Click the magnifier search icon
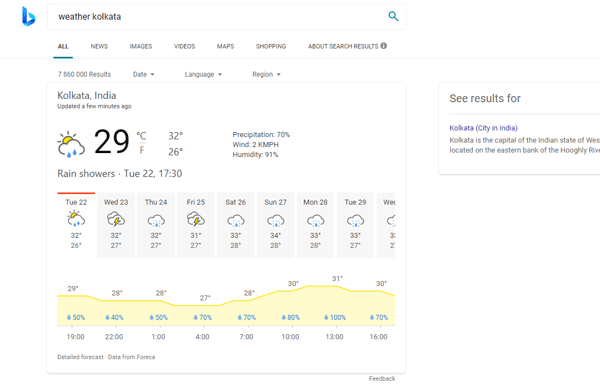The height and width of the screenshot is (386, 600). (x=393, y=16)
